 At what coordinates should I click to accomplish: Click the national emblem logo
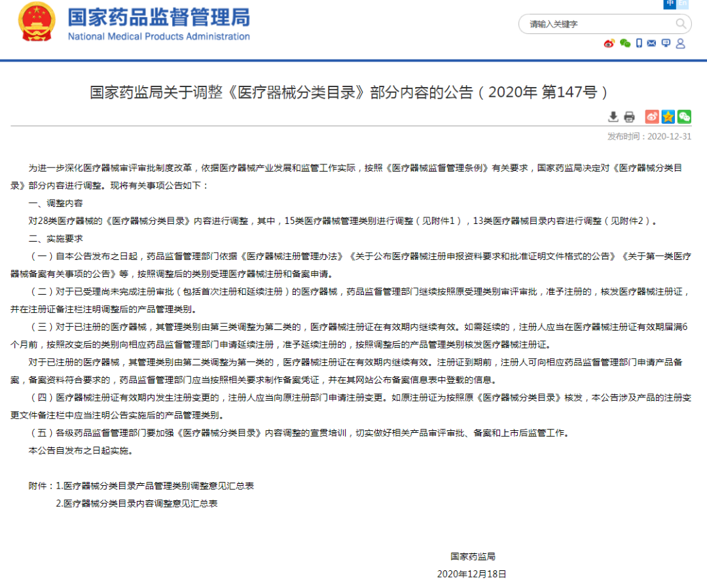(36, 22)
